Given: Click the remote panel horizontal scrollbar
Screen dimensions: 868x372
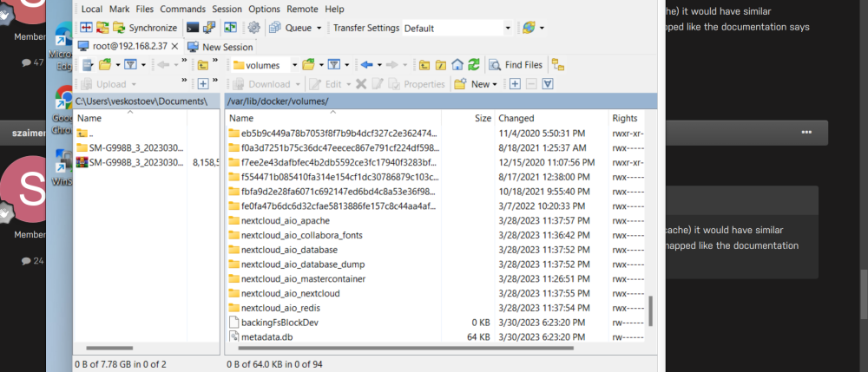Looking at the screenshot, I should (x=405, y=349).
